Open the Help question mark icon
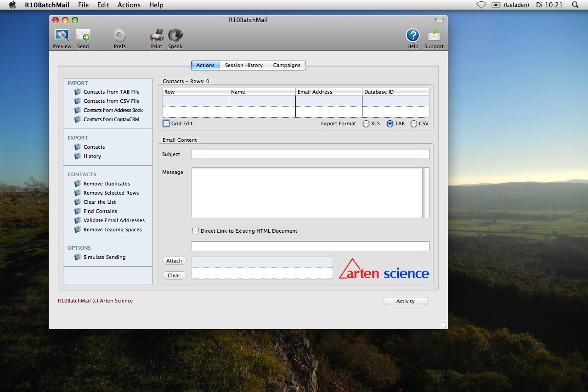The image size is (588, 392). [413, 36]
